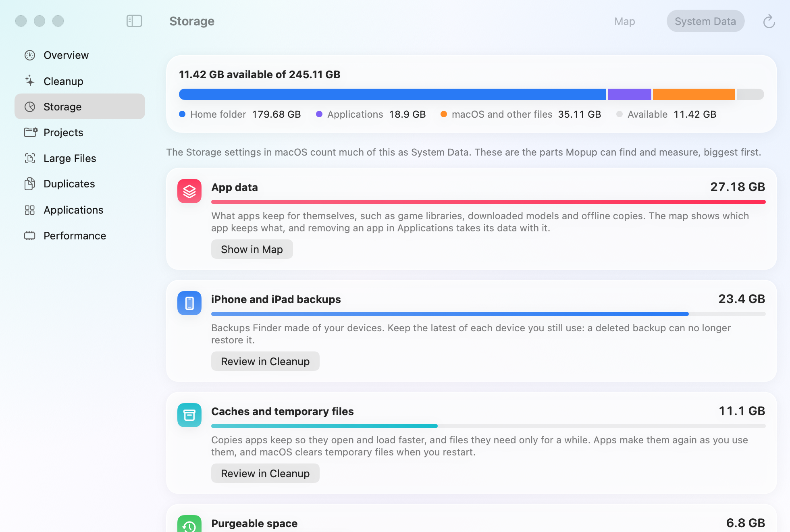The image size is (790, 532).
Task: Click the red App data layers icon
Action: [x=189, y=191]
